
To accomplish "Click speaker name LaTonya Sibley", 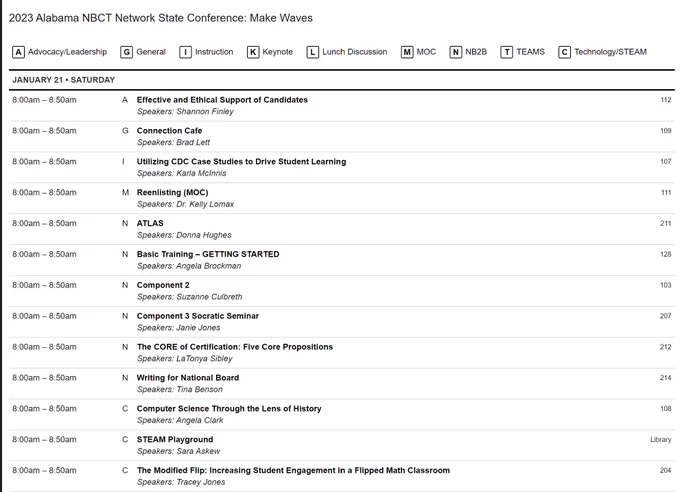I will pyautogui.click(x=204, y=359).
